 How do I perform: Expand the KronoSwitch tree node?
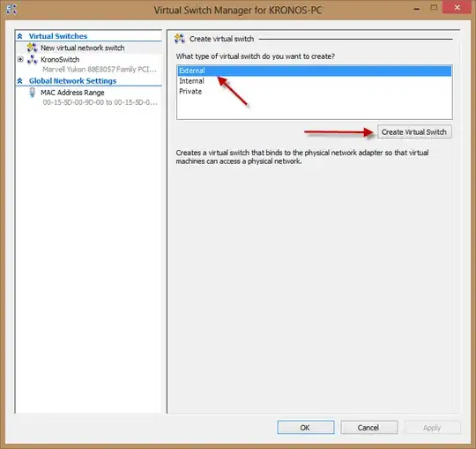[x=20, y=59]
